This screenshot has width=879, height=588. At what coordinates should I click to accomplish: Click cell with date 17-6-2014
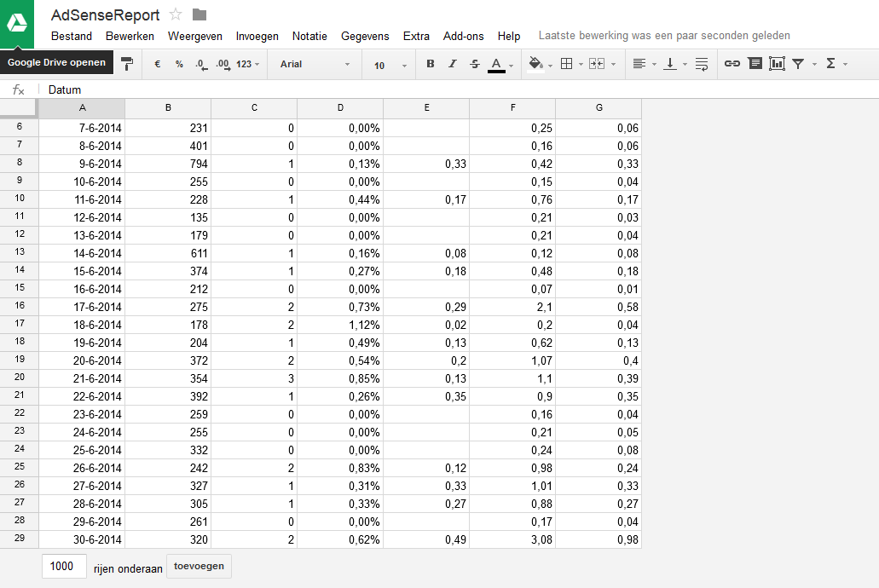[82, 307]
